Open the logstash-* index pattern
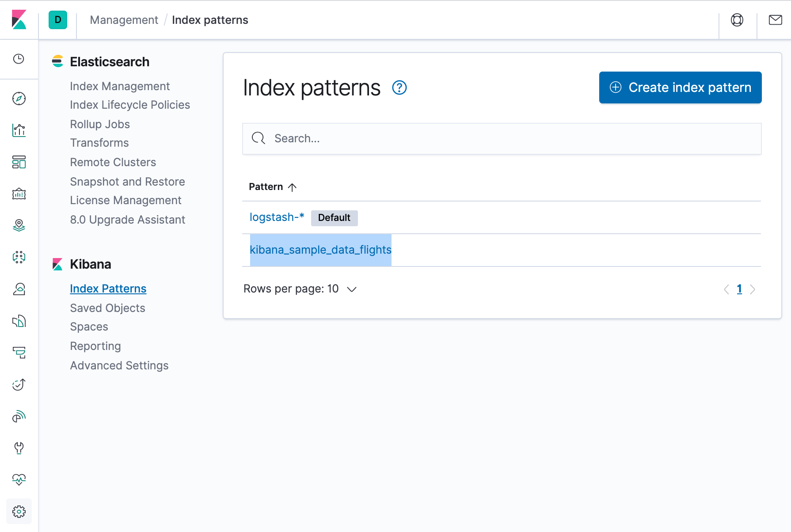This screenshot has width=791, height=532. pos(277,217)
